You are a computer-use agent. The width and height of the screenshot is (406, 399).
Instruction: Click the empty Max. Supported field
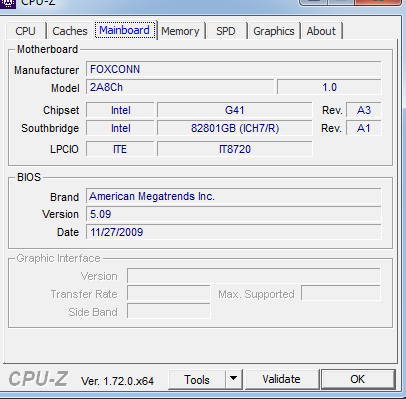point(341,293)
